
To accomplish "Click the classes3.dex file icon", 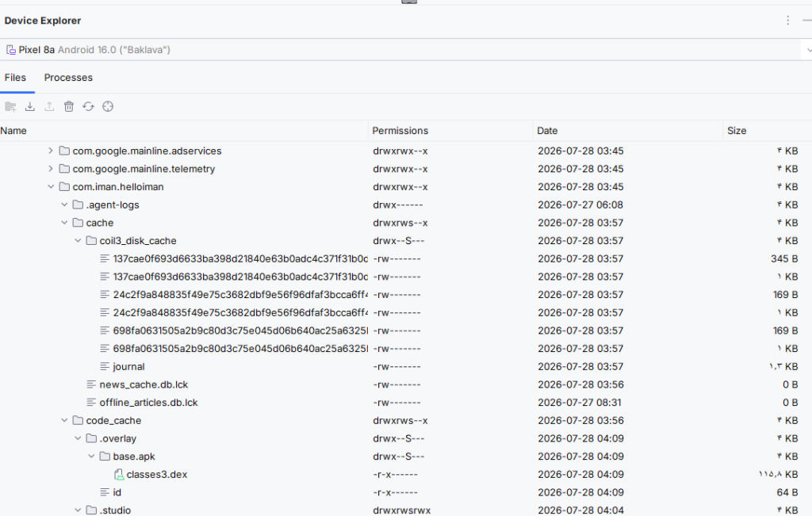I will 119,475.
